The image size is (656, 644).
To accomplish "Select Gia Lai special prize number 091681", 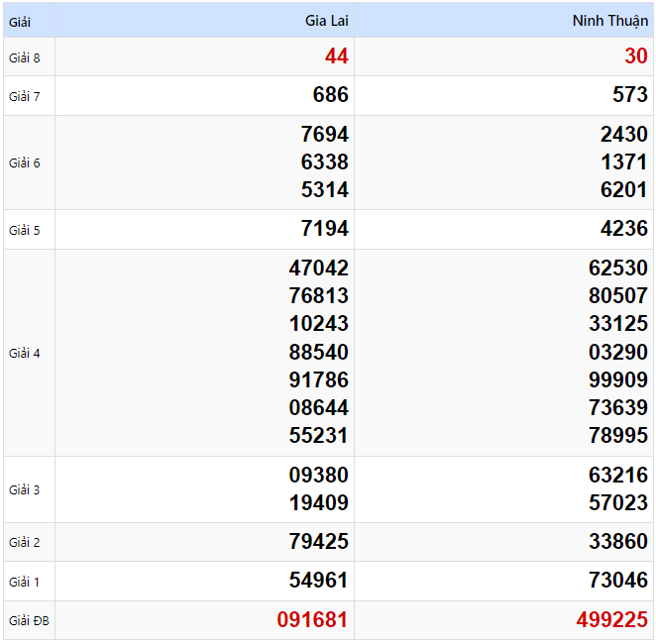I will pos(312,621).
